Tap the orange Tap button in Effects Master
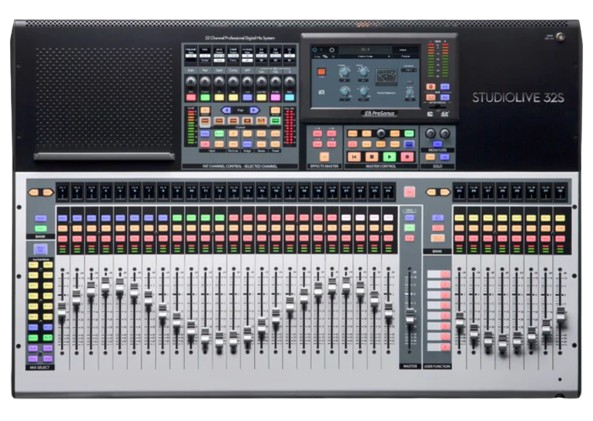Screen dimensions: 593x421 (324, 157)
